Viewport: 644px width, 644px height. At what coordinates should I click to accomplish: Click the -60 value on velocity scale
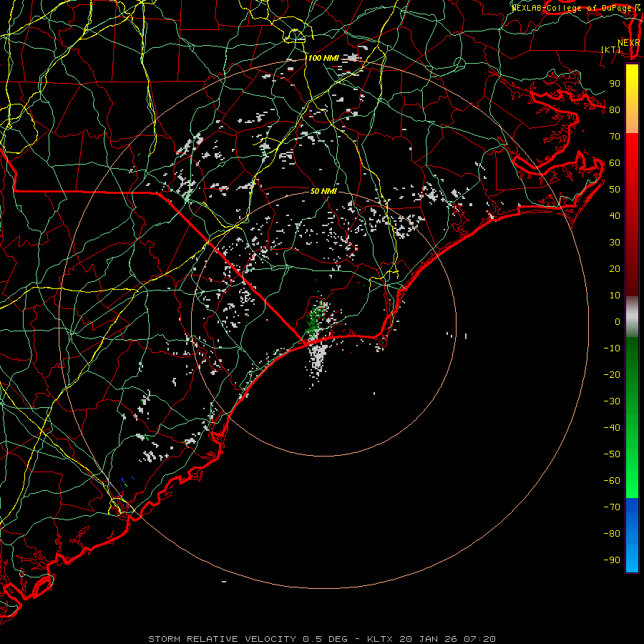point(612,481)
